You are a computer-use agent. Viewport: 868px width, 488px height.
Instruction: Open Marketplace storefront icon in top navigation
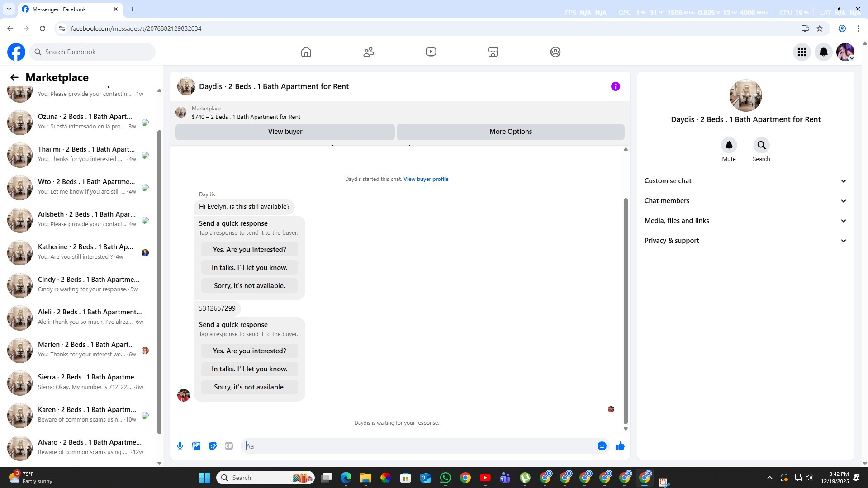(x=493, y=52)
